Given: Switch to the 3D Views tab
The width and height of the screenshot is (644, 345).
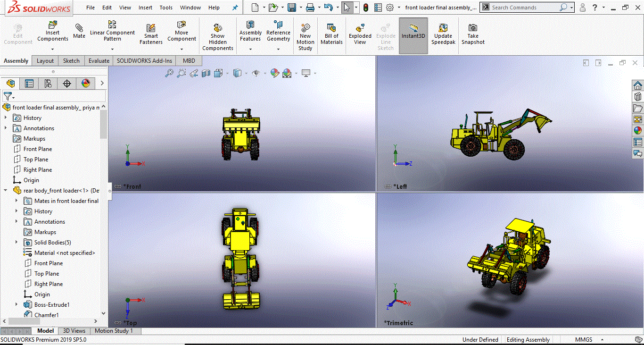Looking at the screenshot, I should (x=74, y=331).
